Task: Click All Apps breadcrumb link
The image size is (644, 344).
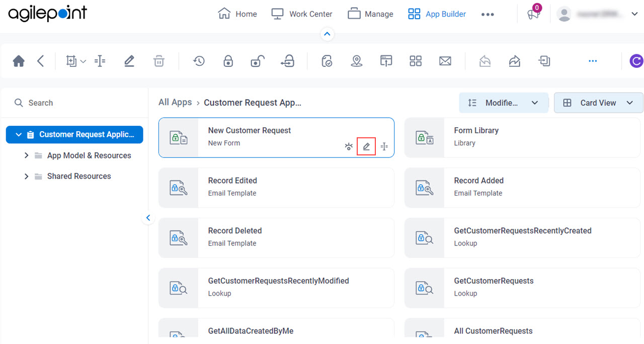Action: click(x=175, y=102)
